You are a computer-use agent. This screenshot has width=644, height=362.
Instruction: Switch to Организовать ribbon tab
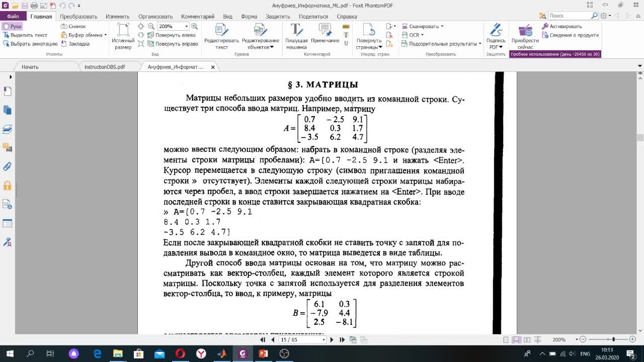click(x=155, y=16)
